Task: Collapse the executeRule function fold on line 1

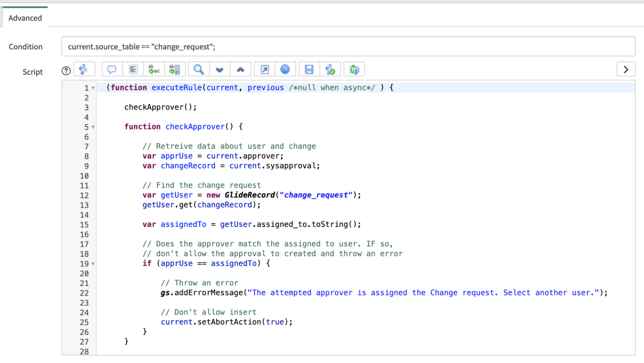Action: point(93,88)
